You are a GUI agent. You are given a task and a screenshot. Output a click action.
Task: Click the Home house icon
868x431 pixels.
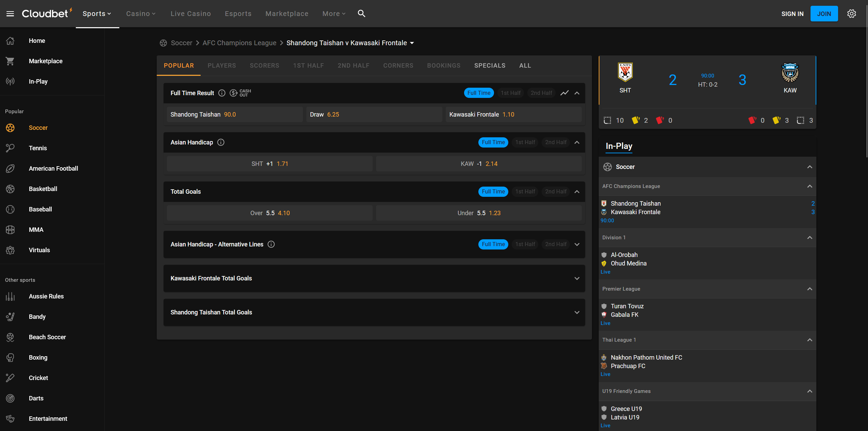pos(10,41)
